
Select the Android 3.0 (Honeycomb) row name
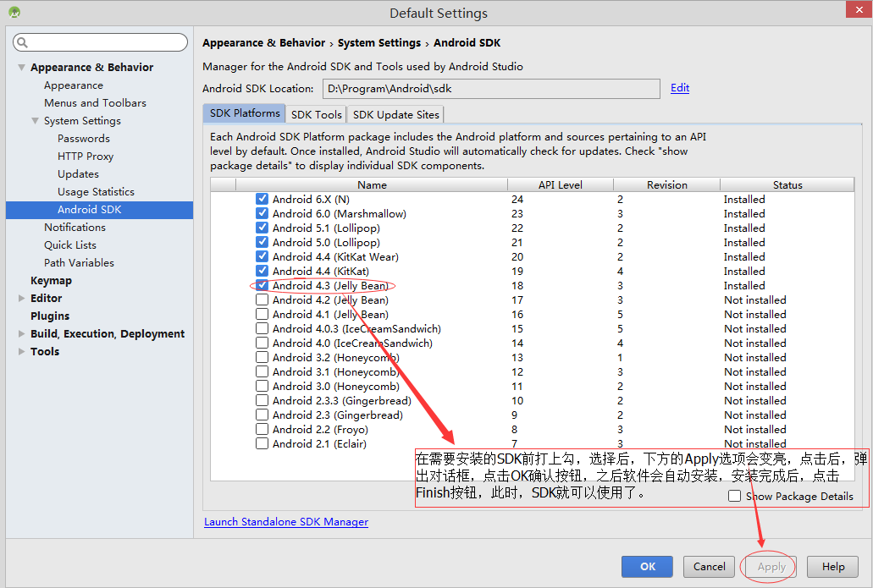335,386
